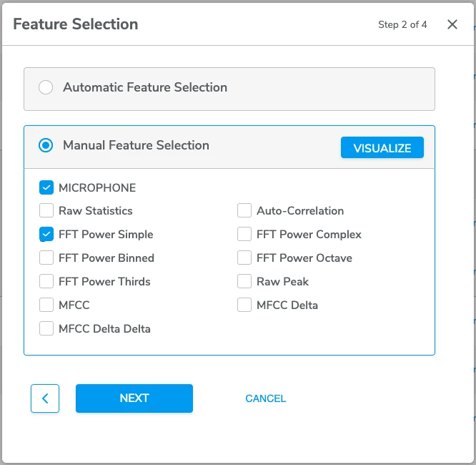This screenshot has height=465, width=476.
Task: Click the Feature Selection title
Action: [76, 24]
